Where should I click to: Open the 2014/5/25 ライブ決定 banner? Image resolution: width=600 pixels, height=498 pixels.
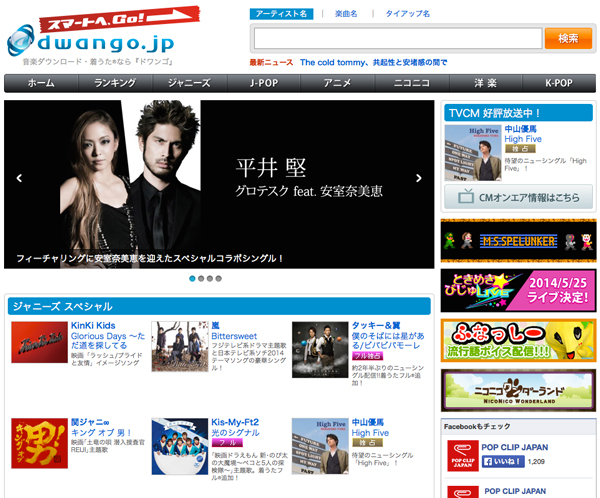(x=518, y=290)
